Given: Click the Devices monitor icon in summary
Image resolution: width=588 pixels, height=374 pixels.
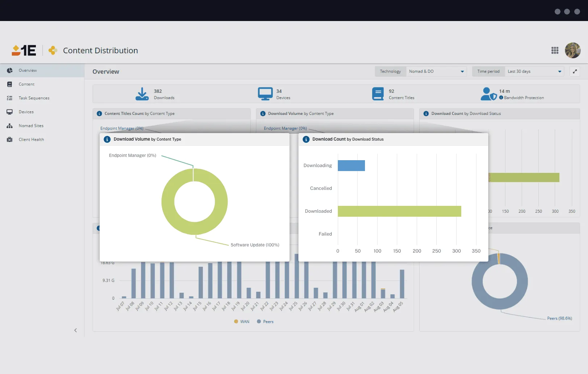Looking at the screenshot, I should click(265, 94).
